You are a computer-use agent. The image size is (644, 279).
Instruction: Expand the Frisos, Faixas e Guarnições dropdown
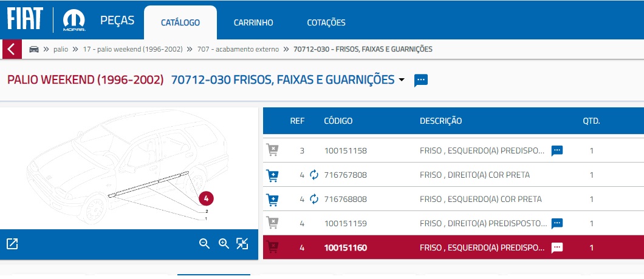pos(402,80)
